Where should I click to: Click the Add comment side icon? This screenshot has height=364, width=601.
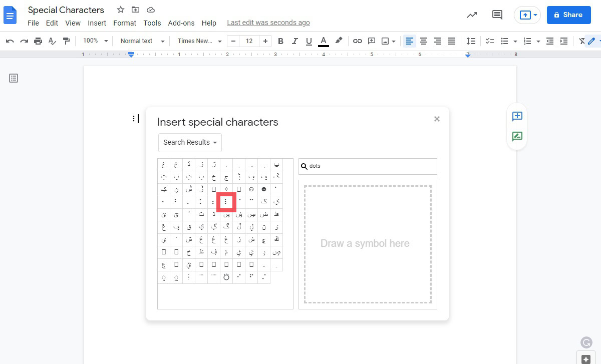[x=517, y=116]
